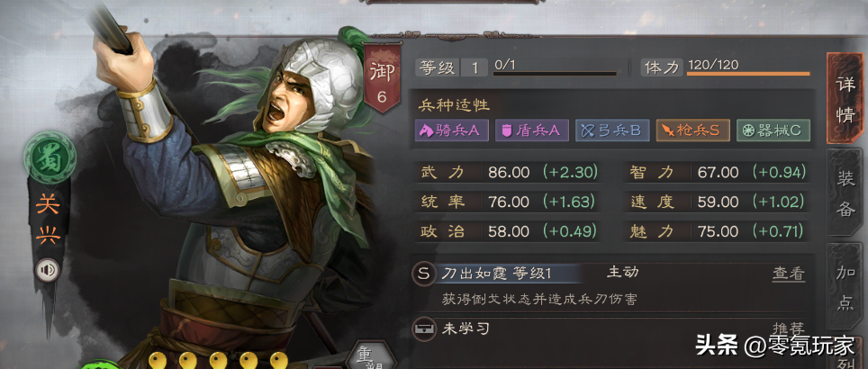Viewport: 868px width, 369px height.
Task: Select the 骑兵A cavalry aptitude badge
Action: [452, 130]
